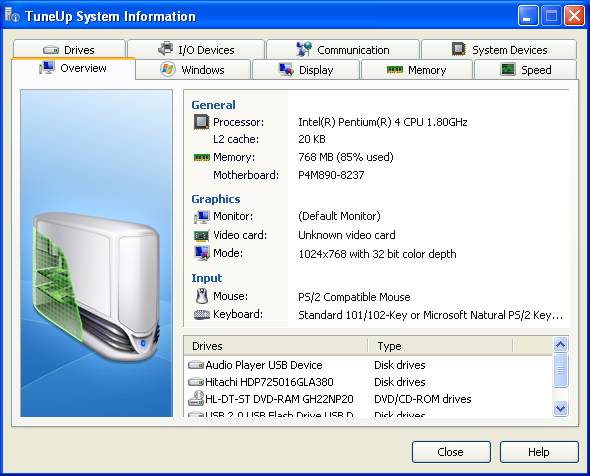This screenshot has width=590, height=476.
Task: Open the Memory tab
Action: (x=417, y=70)
